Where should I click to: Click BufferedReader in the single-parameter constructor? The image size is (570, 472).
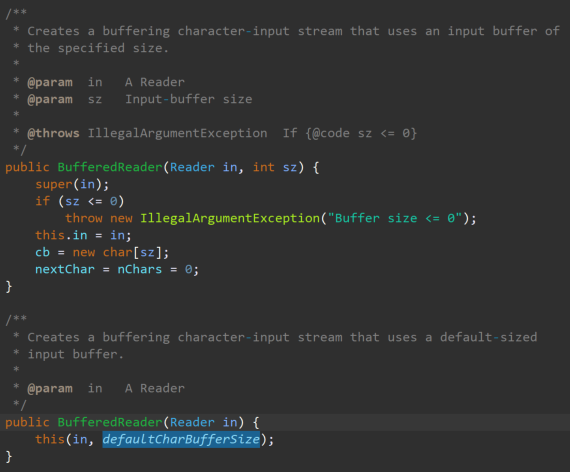click(110, 422)
